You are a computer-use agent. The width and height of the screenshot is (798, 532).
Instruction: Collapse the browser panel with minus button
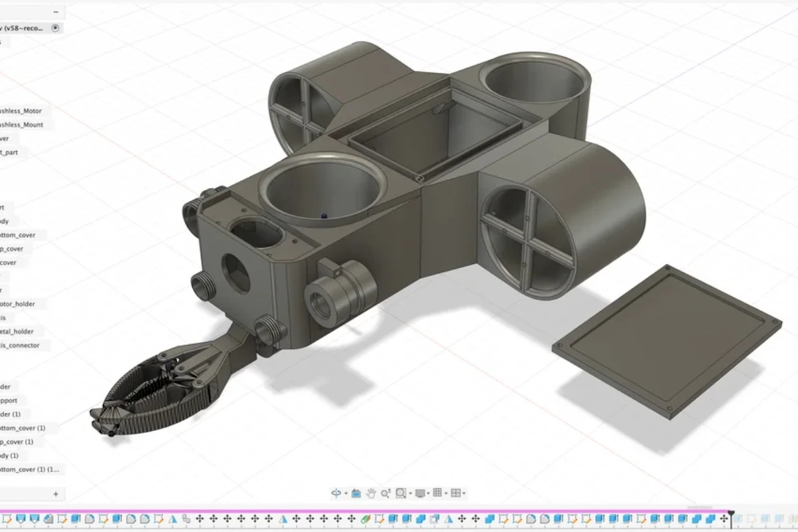coord(56,12)
